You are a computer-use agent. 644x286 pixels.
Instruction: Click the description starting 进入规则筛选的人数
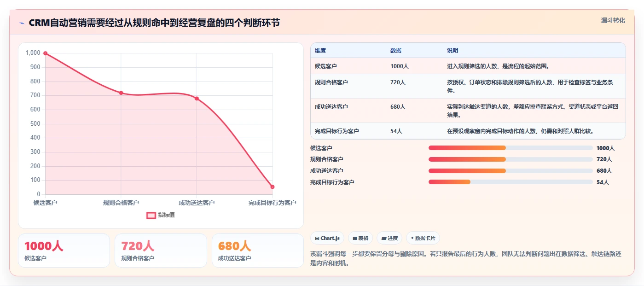(498, 66)
